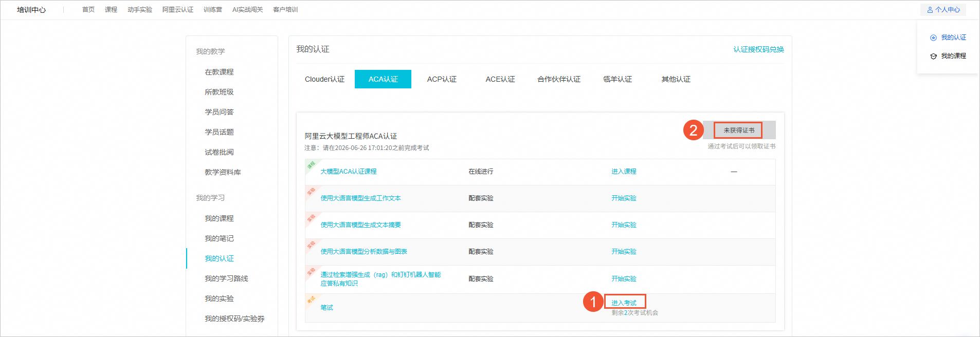Viewport: 980px width, 337px height.
Task: Click the 培训中心 logo text
Action: [31, 10]
